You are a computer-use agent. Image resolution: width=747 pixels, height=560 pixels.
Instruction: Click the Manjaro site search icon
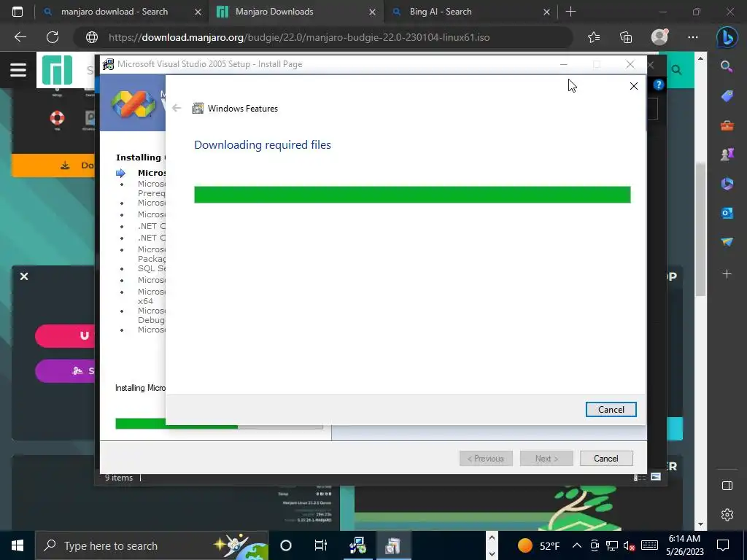(x=676, y=70)
